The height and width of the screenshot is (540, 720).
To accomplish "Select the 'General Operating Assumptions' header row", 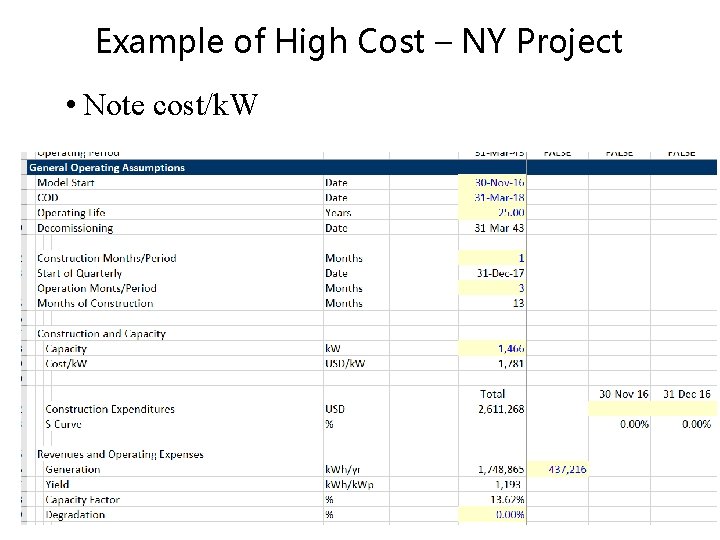I will tap(372, 168).
